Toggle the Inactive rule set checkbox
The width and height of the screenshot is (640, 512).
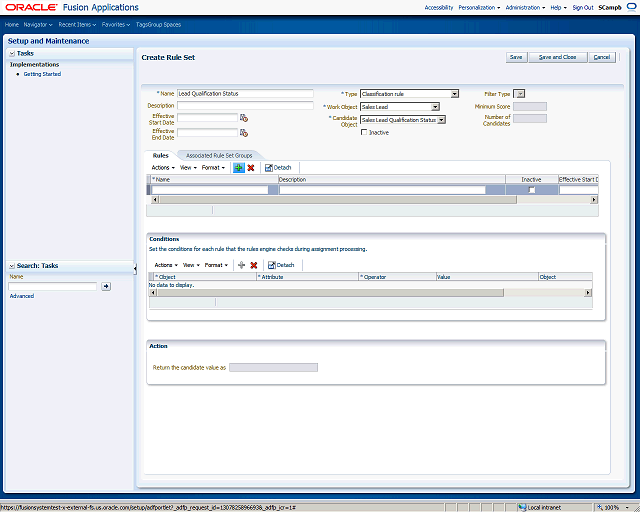point(364,132)
